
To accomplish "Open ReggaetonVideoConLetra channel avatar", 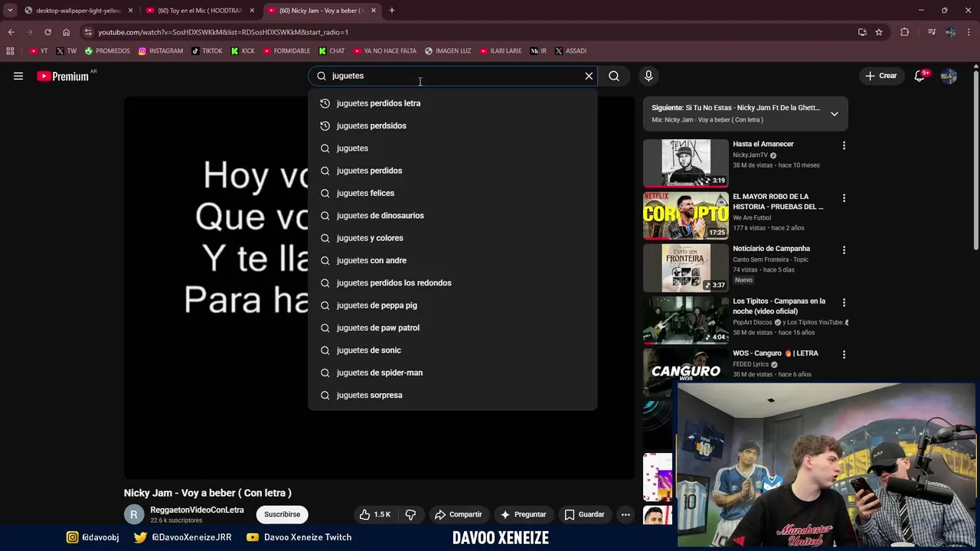I will (134, 514).
